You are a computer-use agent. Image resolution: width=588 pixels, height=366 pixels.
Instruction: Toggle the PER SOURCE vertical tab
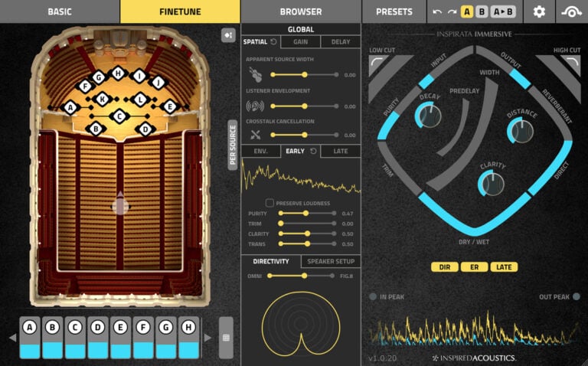(233, 145)
